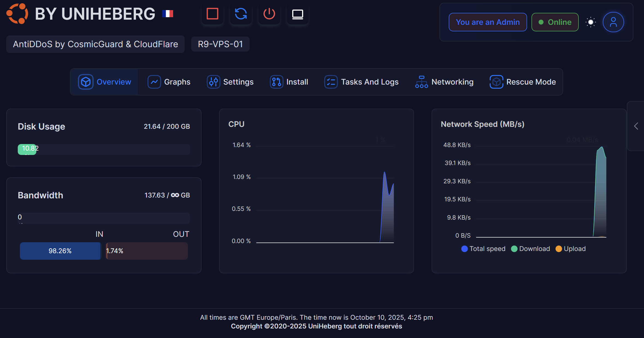Image resolution: width=644 pixels, height=338 pixels.
Task: Click the user profile avatar icon
Action: pos(613,22)
